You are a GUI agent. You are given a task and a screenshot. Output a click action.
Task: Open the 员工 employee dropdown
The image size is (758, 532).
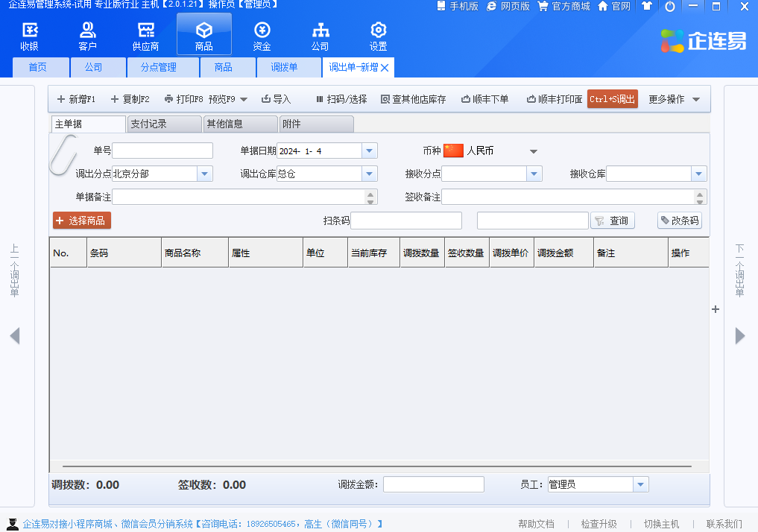[641, 484]
